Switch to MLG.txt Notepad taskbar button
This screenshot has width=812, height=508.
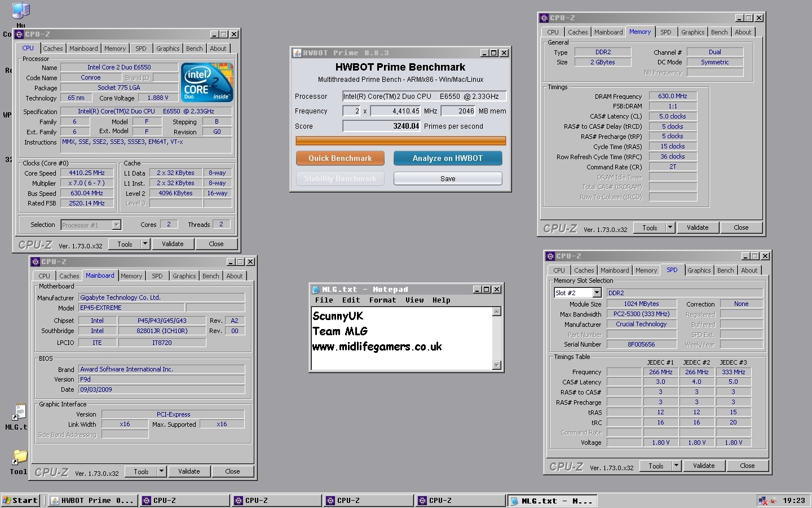coord(553,501)
